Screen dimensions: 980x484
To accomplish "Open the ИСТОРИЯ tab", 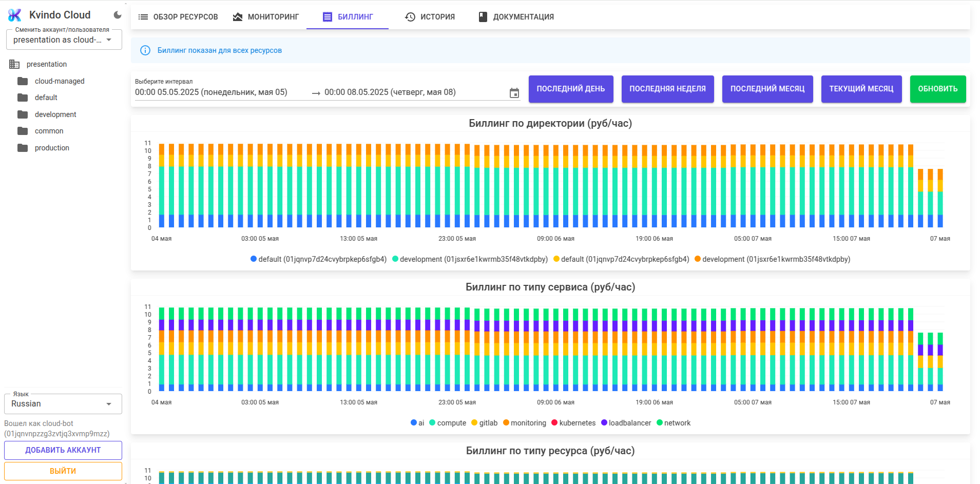I will click(x=430, y=17).
